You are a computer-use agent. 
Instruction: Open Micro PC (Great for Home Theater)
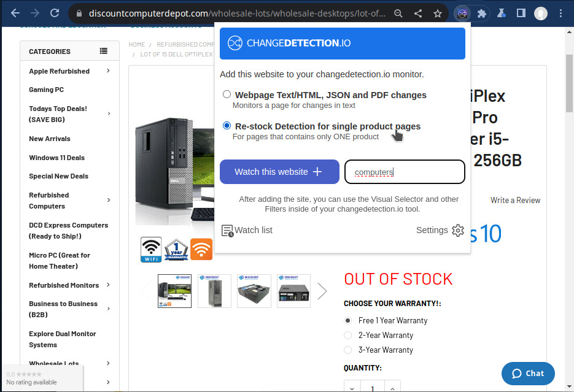[60, 261]
